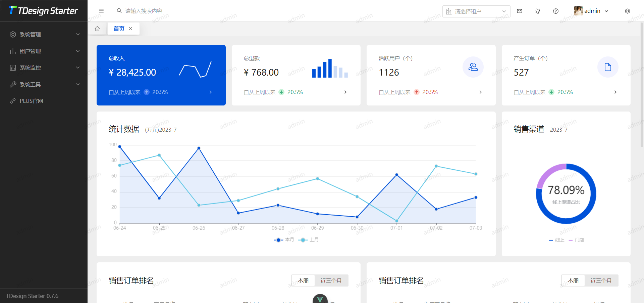Image resolution: width=644 pixels, height=303 pixels.
Task: Click the home breadcrumb icon
Action: pos(97,29)
